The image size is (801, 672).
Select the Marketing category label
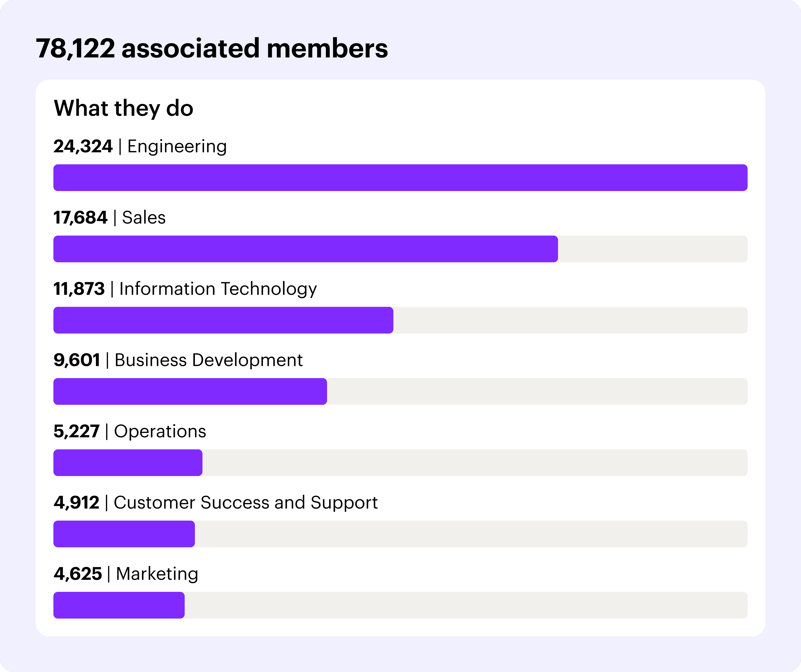coord(157,574)
